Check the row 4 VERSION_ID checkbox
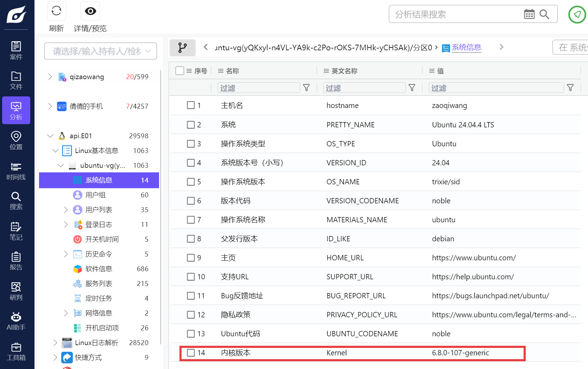The width and height of the screenshot is (588, 369). (191, 163)
